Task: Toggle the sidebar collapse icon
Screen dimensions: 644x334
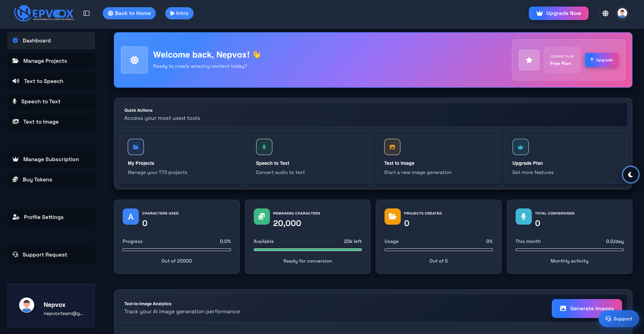Action: pos(87,13)
